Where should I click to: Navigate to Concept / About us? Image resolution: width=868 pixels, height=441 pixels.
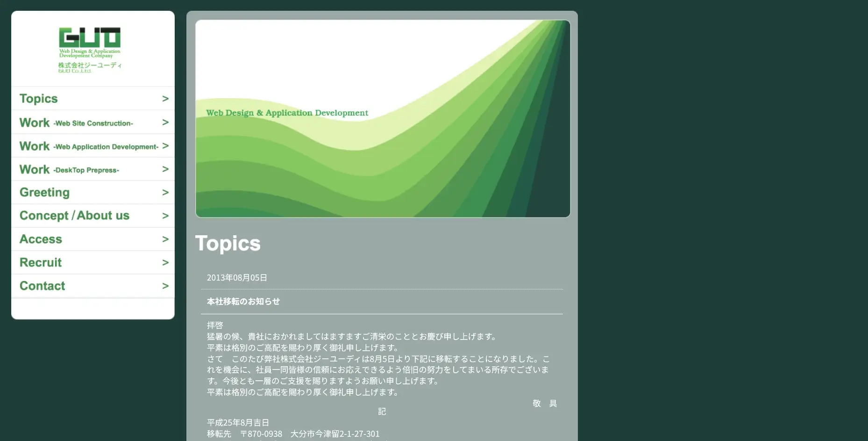pos(74,216)
